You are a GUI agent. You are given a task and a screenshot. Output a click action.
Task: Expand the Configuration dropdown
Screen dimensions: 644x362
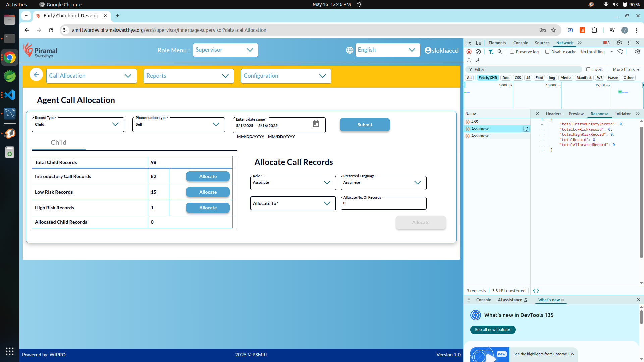[286, 76]
